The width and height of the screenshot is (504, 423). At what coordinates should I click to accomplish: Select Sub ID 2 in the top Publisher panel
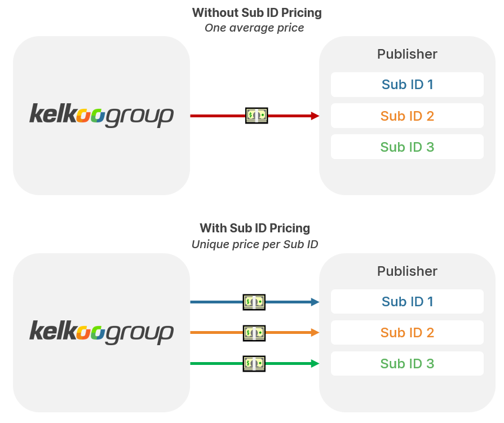tap(407, 116)
